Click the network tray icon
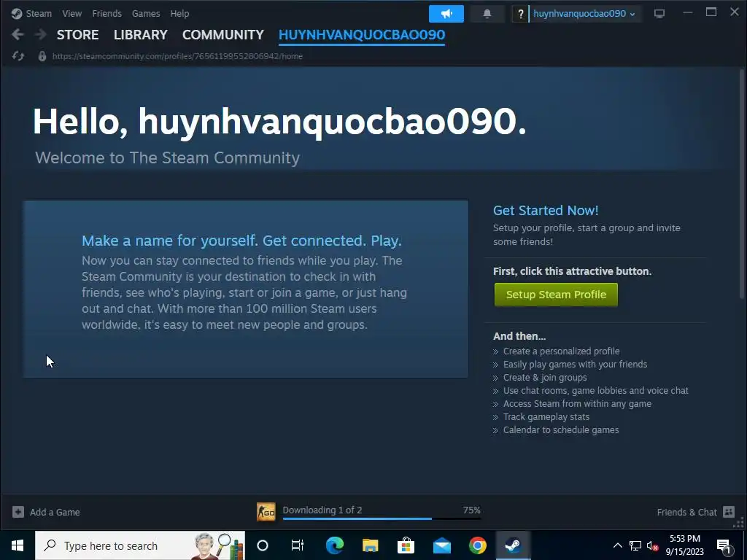This screenshot has width=747, height=560. point(635,545)
